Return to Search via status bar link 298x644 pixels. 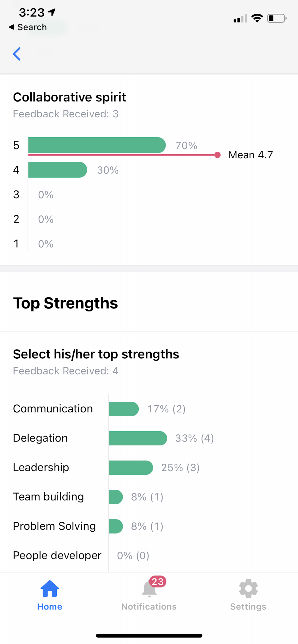coord(28,27)
